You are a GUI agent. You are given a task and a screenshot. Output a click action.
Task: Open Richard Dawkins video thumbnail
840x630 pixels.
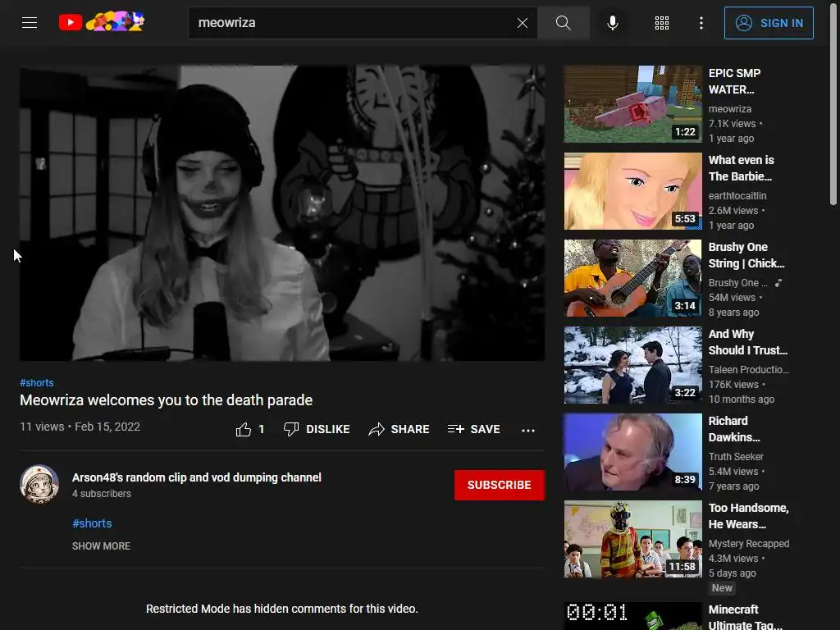[x=632, y=452]
